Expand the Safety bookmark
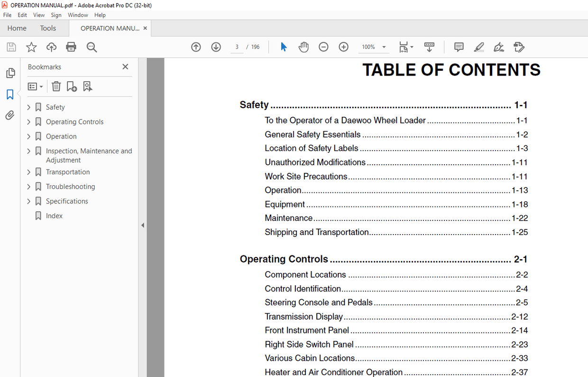The image size is (588, 377). (x=29, y=107)
